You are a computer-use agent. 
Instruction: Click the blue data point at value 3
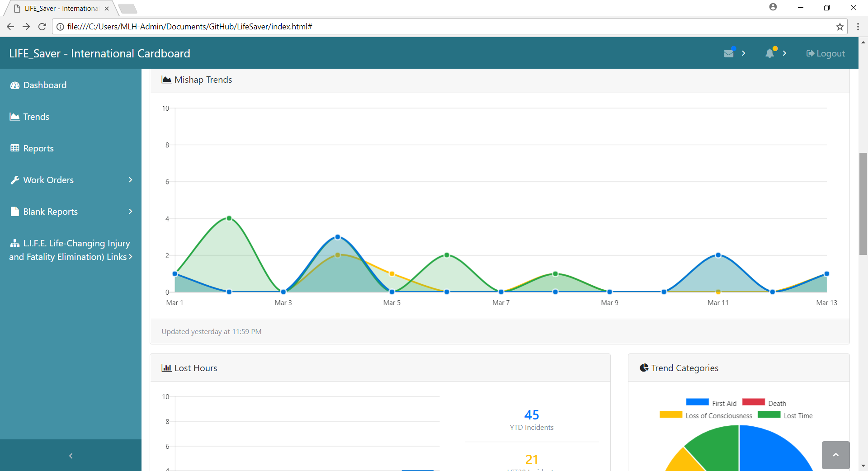point(338,237)
